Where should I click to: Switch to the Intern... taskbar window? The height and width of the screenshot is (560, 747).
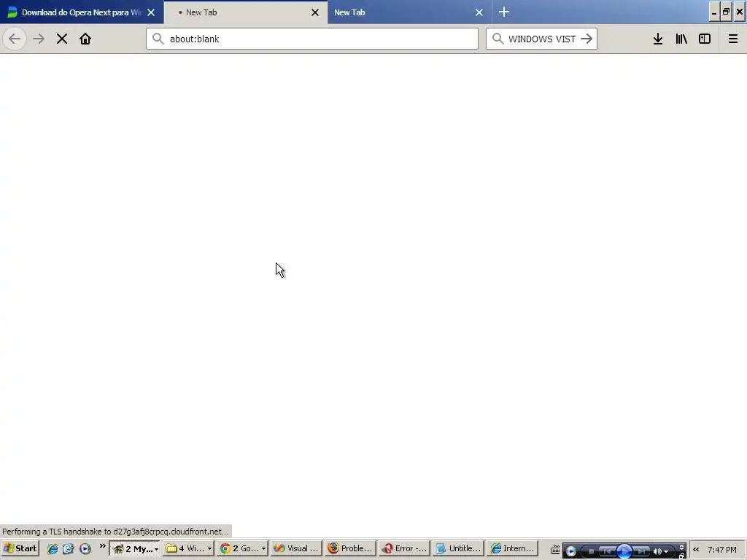pos(513,548)
